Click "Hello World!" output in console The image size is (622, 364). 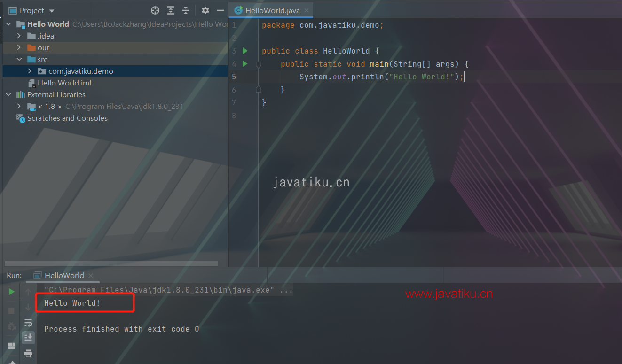(x=72, y=303)
